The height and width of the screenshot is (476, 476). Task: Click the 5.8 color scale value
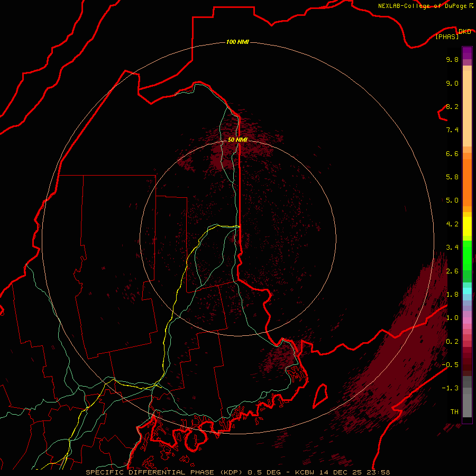pyautogui.click(x=452, y=177)
